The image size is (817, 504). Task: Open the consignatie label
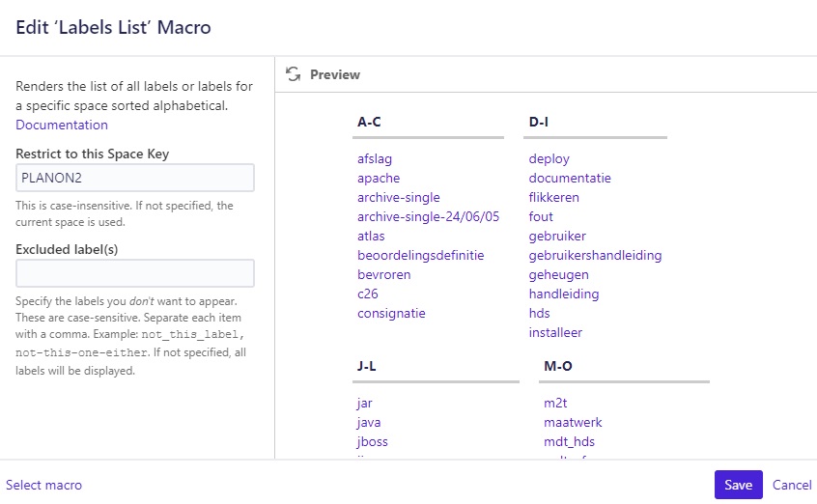(x=391, y=313)
